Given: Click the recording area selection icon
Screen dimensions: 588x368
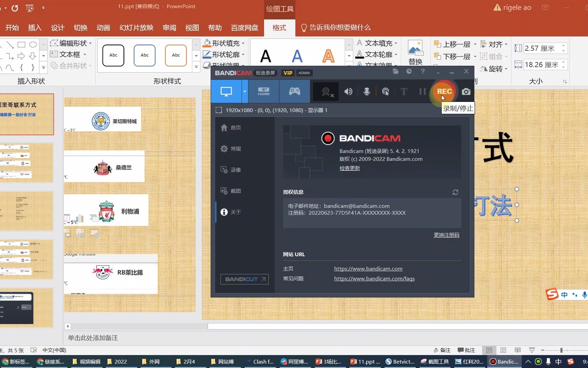Looking at the screenshot, I should pyautogui.click(x=219, y=110).
